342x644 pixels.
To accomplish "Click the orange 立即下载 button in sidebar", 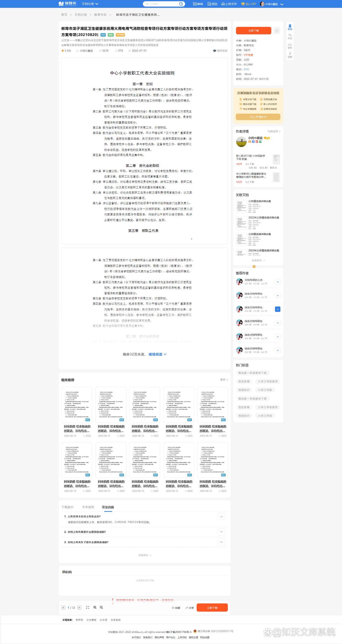I will click(254, 31).
